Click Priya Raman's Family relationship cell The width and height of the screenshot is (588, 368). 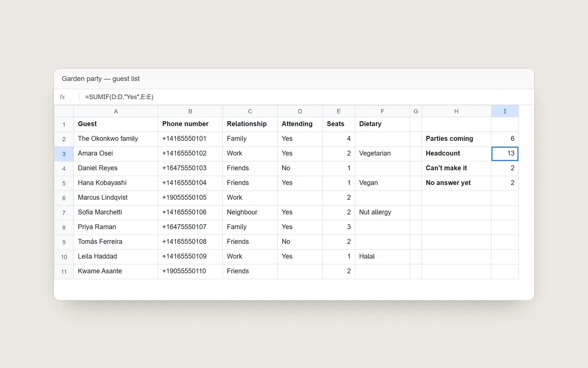[250, 227]
